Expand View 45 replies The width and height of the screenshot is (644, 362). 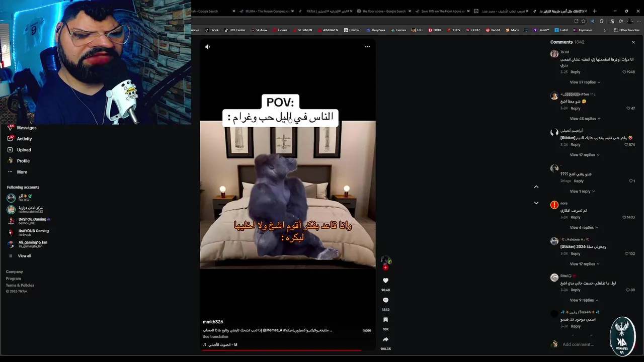[x=585, y=119]
